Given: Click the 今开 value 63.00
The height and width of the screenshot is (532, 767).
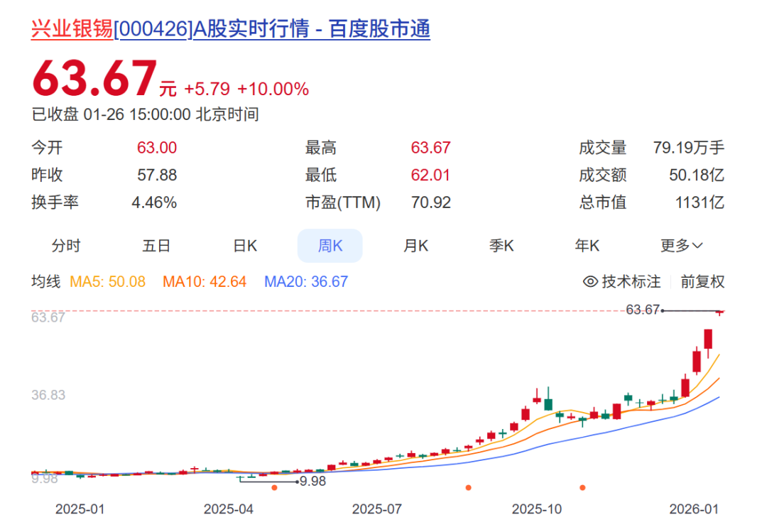Looking at the screenshot, I should (156, 147).
